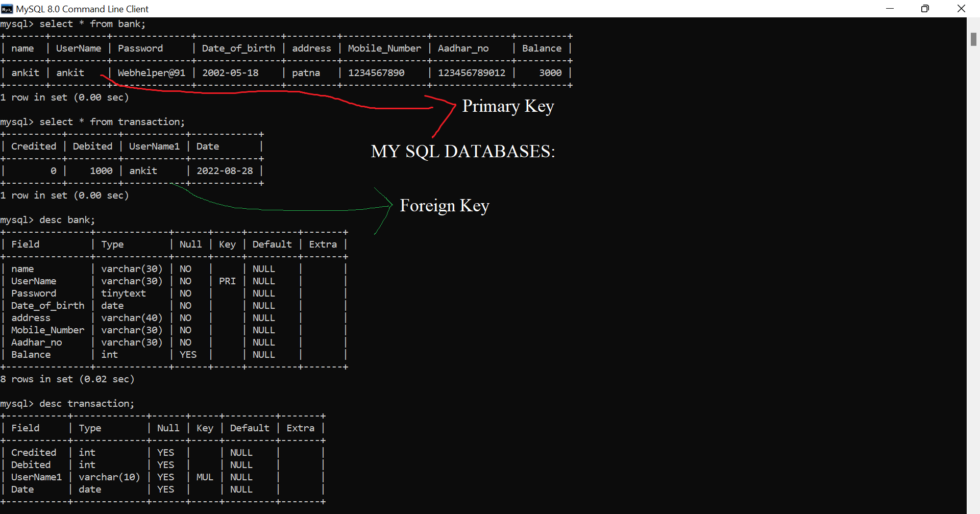Click the UserName column header in bank table

point(79,48)
